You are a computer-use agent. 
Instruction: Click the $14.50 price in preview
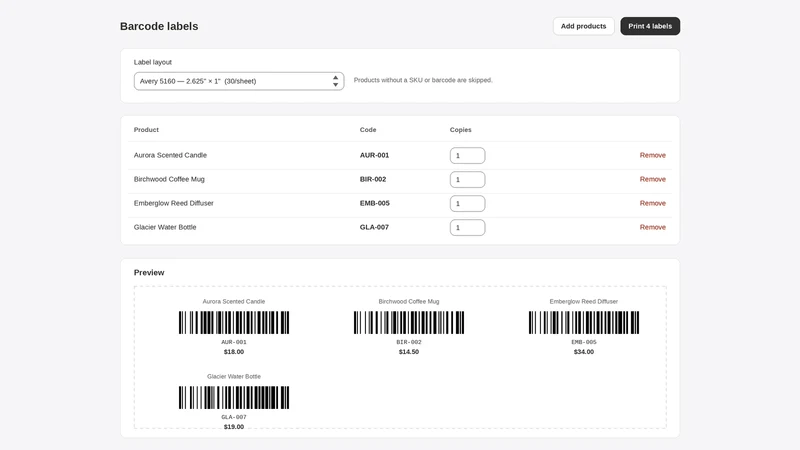(x=409, y=352)
